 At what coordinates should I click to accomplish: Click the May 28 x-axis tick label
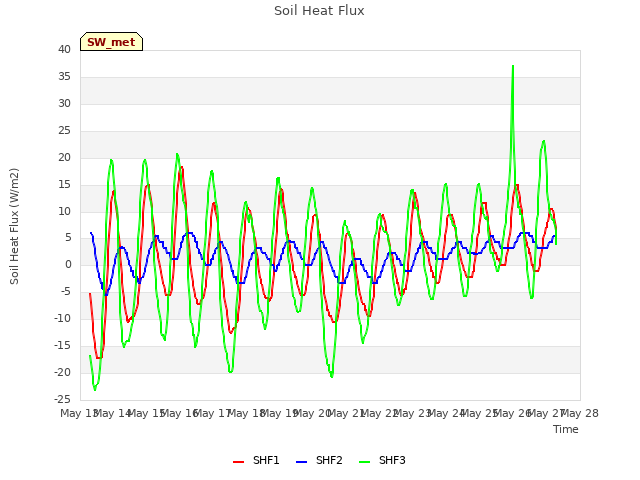pos(580,413)
